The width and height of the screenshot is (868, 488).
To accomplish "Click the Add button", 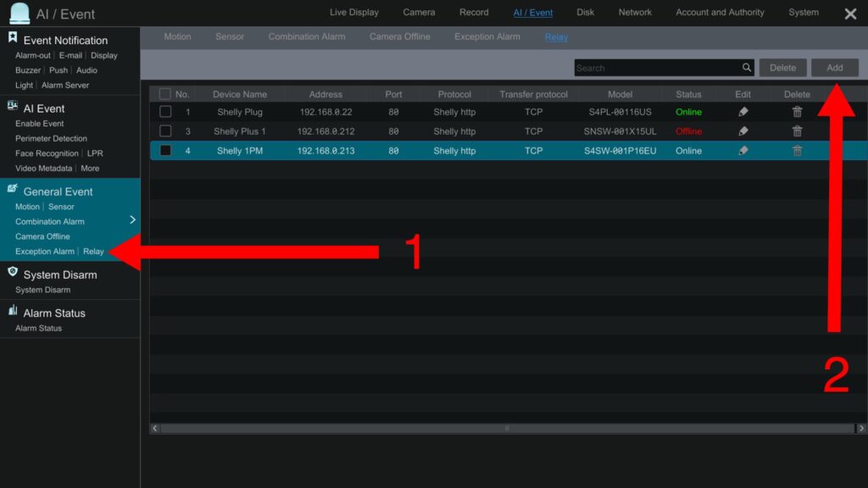I will click(x=835, y=68).
